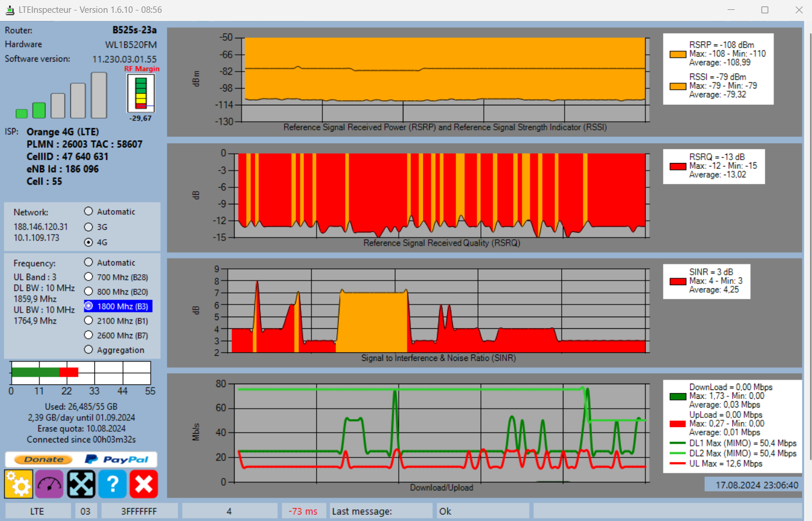812x521 pixels.
Task: Click the 'RSRP = -108 dBm' legend entry
Action: 722,45
